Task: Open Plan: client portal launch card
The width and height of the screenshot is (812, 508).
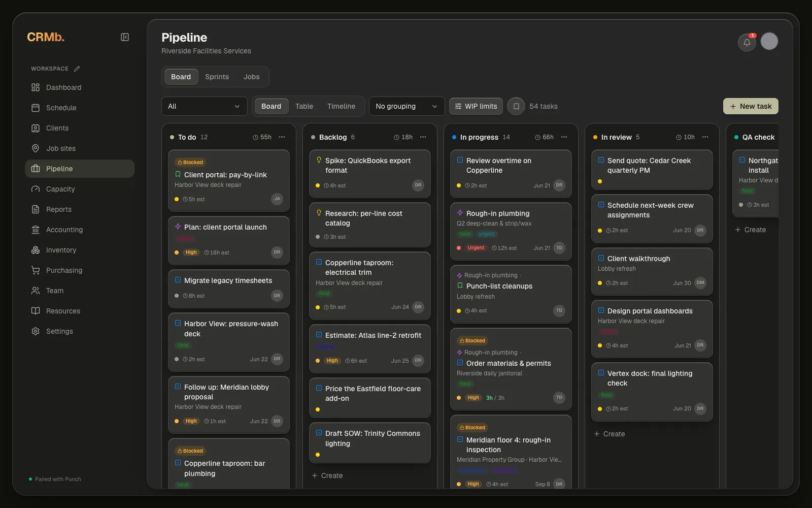Action: tap(229, 240)
